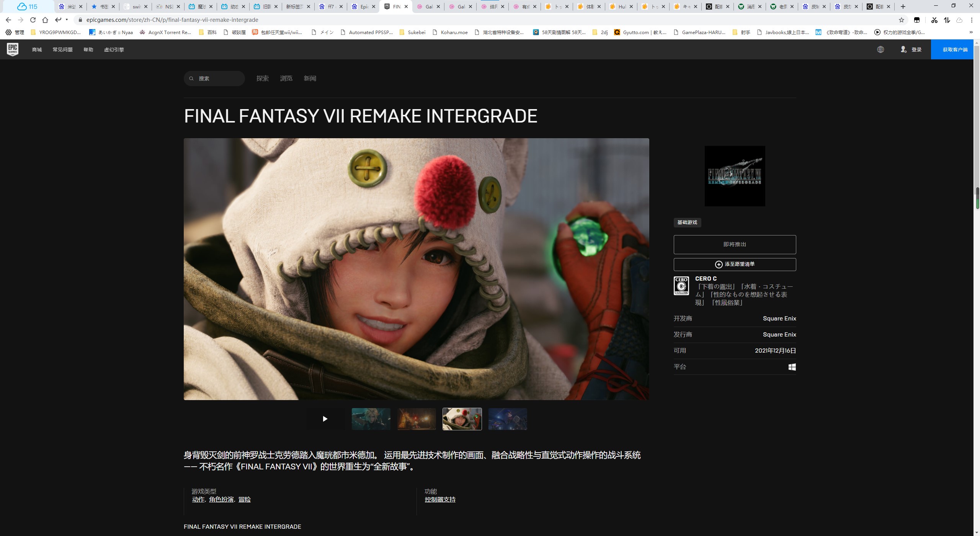Screen dimensions: 980x536
Task: Open the language globe selector
Action: (x=880, y=49)
